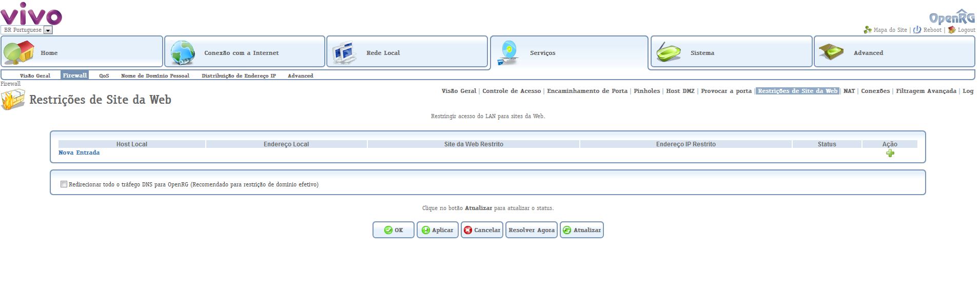Open the Sistema tab

point(732,51)
